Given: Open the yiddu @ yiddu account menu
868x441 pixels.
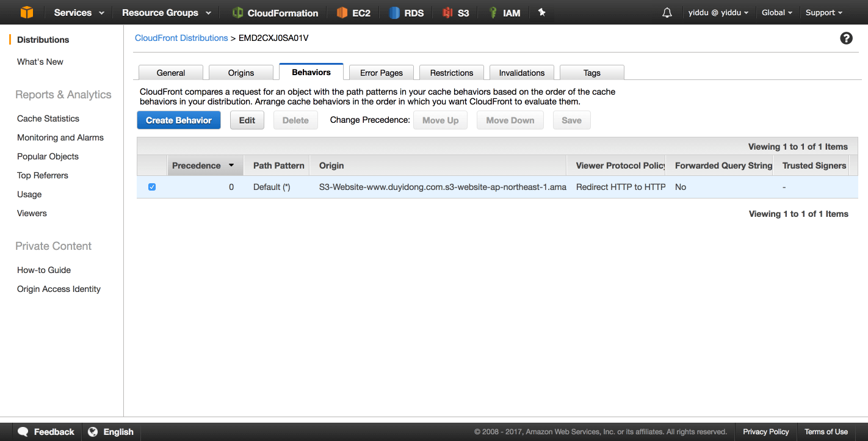Looking at the screenshot, I should click(x=718, y=13).
